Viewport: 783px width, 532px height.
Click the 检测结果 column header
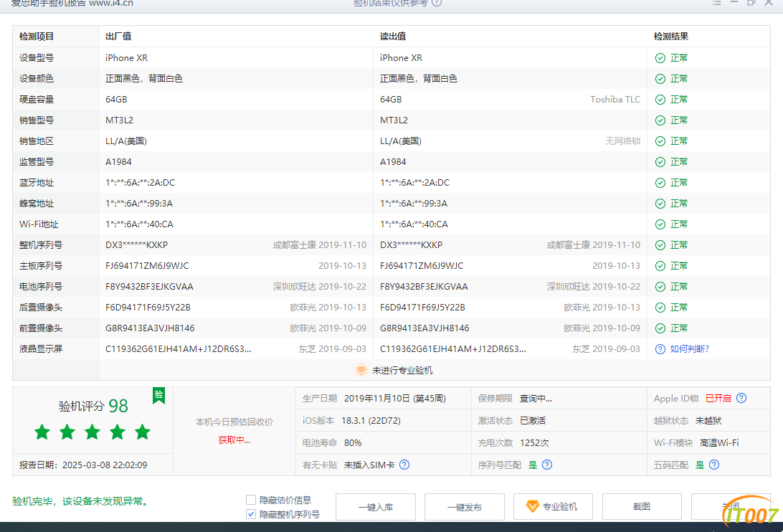pos(671,37)
